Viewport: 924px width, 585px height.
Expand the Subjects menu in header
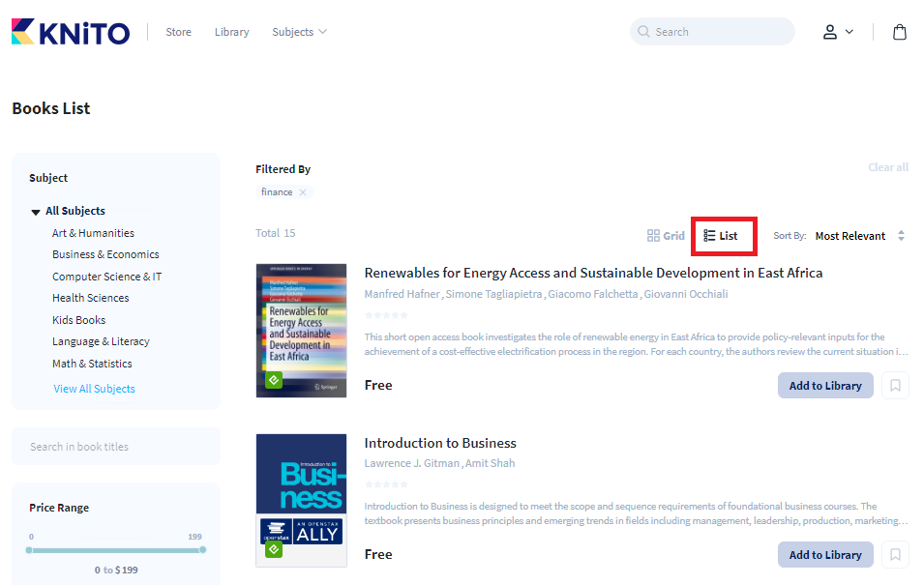[299, 32]
